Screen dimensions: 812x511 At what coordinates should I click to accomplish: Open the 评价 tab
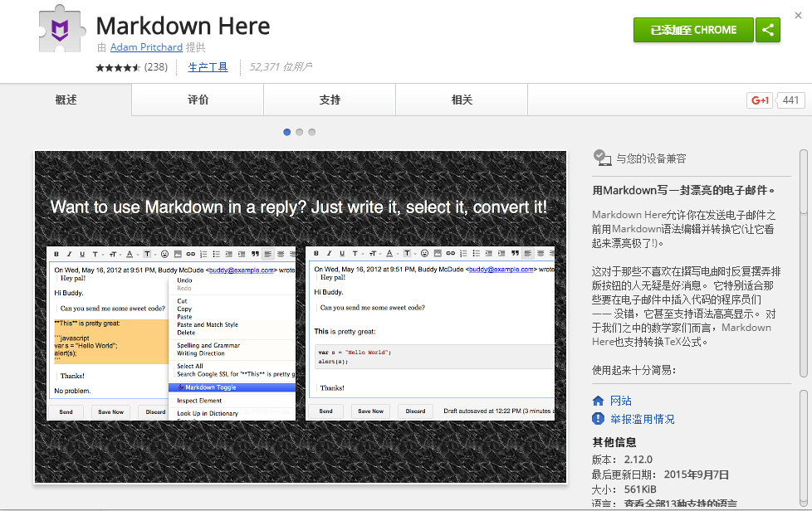[x=198, y=100]
